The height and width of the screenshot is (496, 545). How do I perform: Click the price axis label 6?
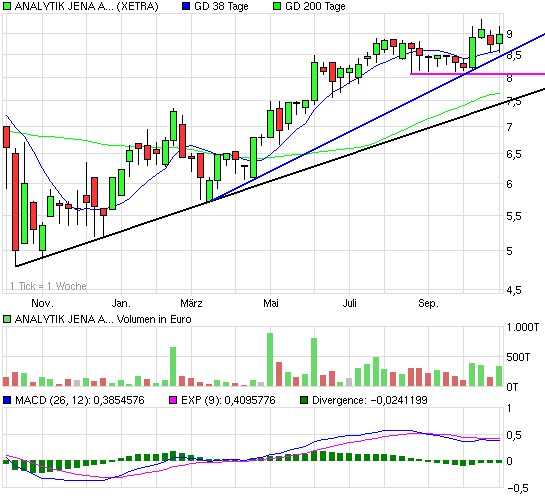pyautogui.click(x=510, y=184)
